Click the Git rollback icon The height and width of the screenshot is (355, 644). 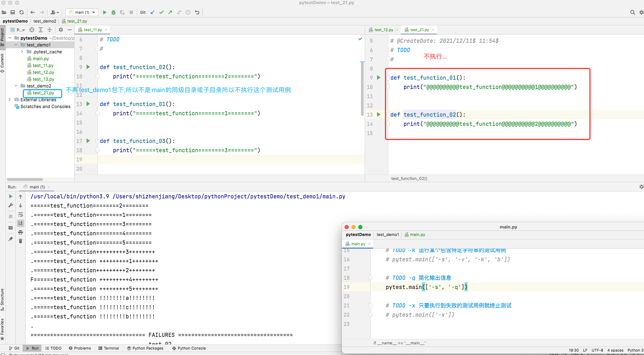pyautogui.click(x=197, y=12)
